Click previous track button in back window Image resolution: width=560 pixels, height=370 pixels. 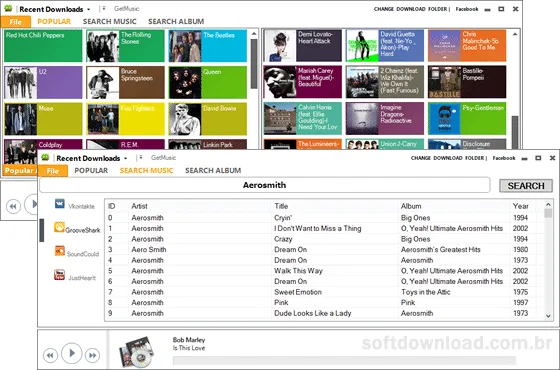pyautogui.click(x=13, y=206)
